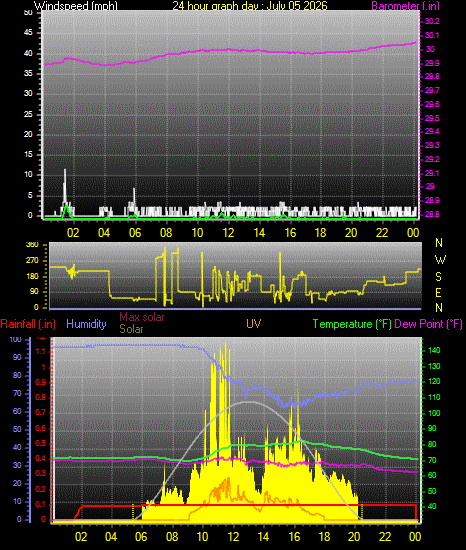The width and height of the screenshot is (466, 550).
Task: Click the 35 windspeed scale value
Action: pos(28,74)
